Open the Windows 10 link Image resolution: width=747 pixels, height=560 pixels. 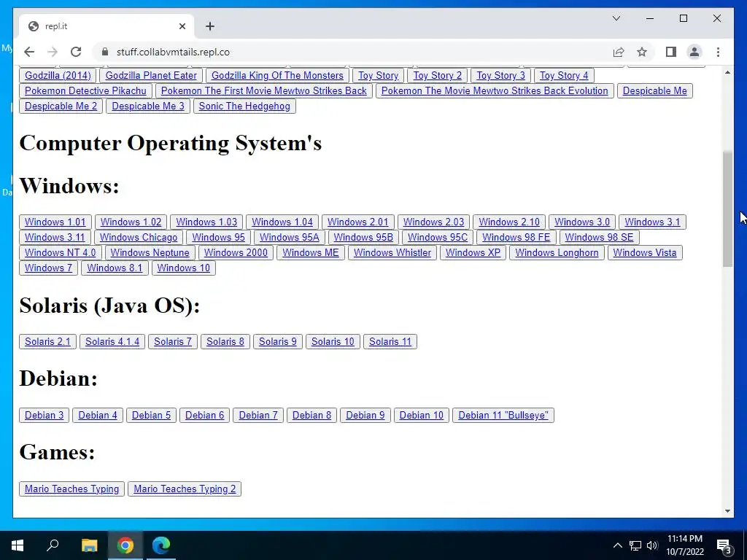coord(184,268)
